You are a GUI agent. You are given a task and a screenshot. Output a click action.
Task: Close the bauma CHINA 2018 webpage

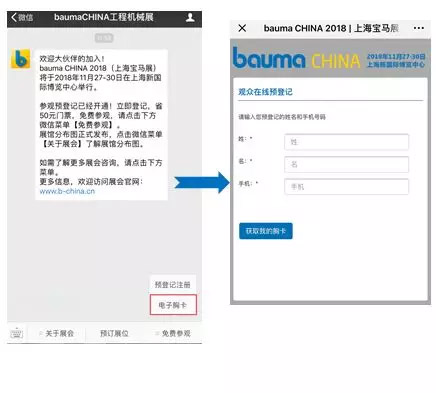[242, 28]
